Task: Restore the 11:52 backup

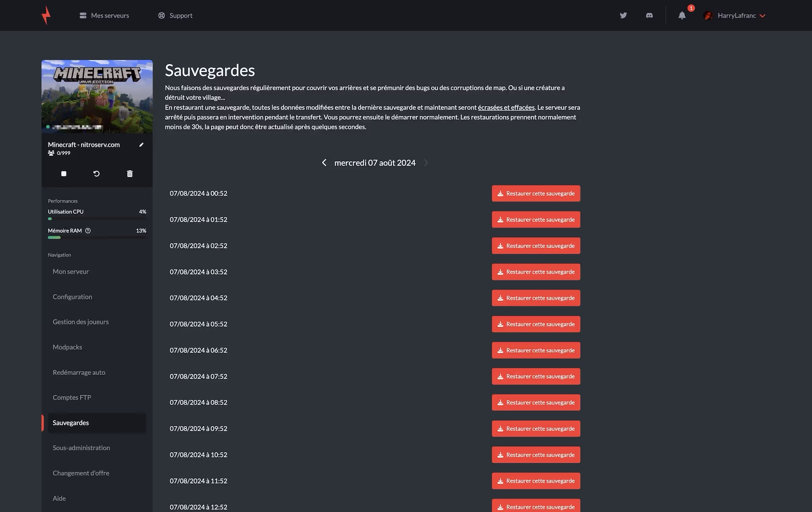Action: [536, 481]
